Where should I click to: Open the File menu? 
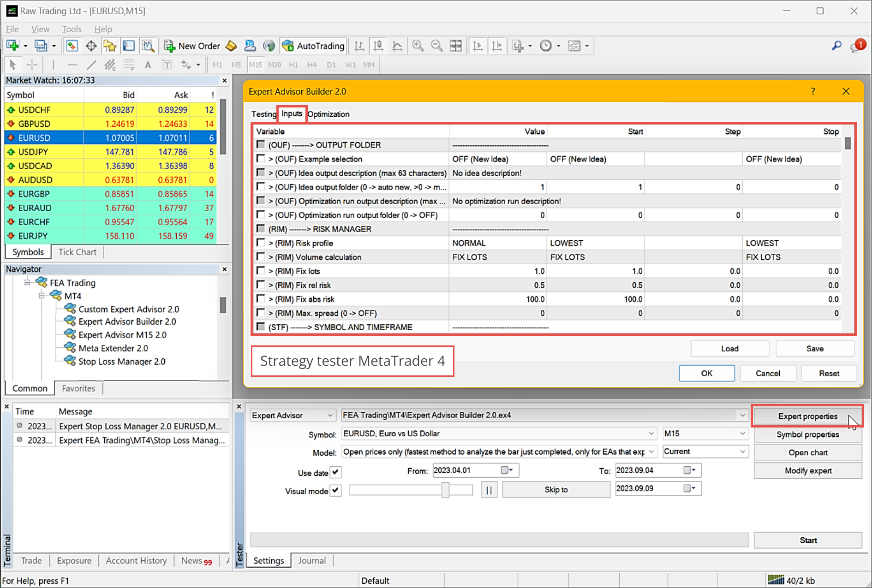12,29
